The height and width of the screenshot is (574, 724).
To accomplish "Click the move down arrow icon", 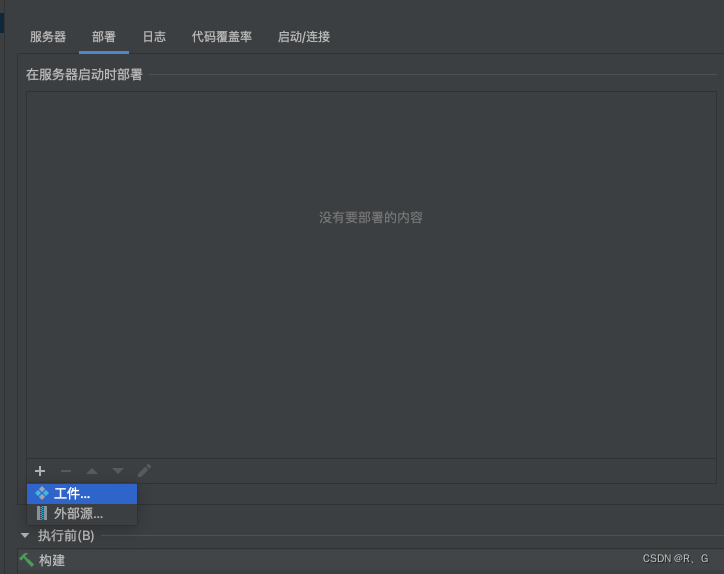I will pos(118,471).
